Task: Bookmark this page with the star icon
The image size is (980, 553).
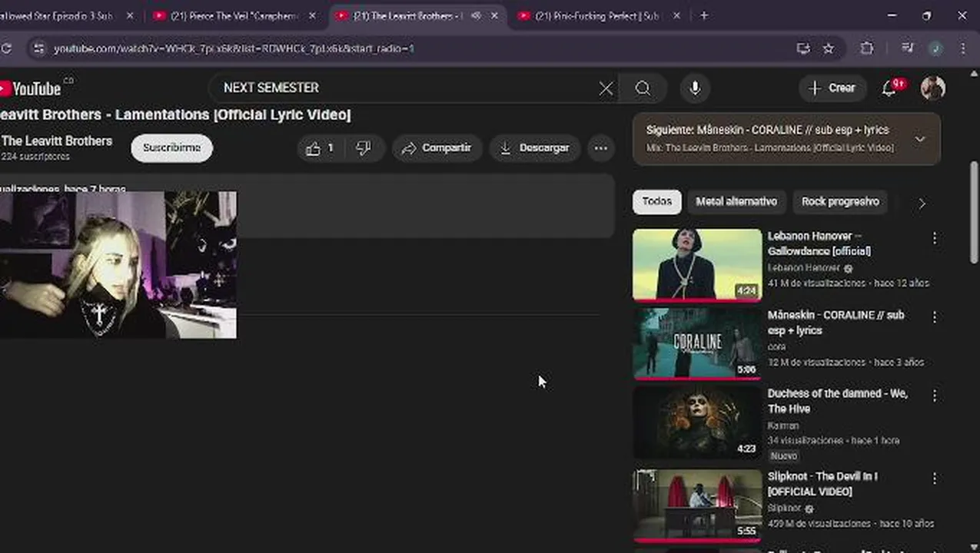Action: (x=829, y=48)
